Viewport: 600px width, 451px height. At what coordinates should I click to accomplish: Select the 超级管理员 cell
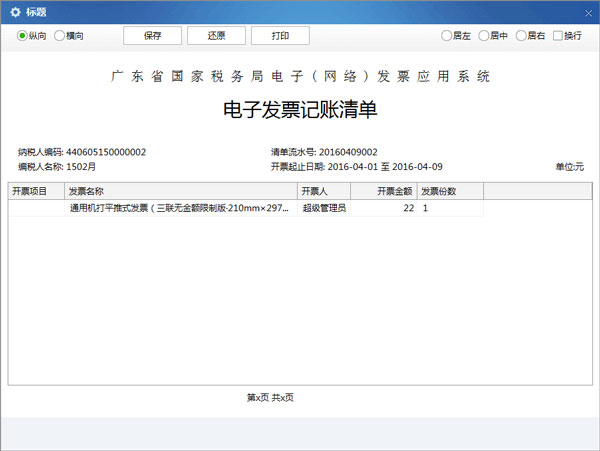pos(323,208)
